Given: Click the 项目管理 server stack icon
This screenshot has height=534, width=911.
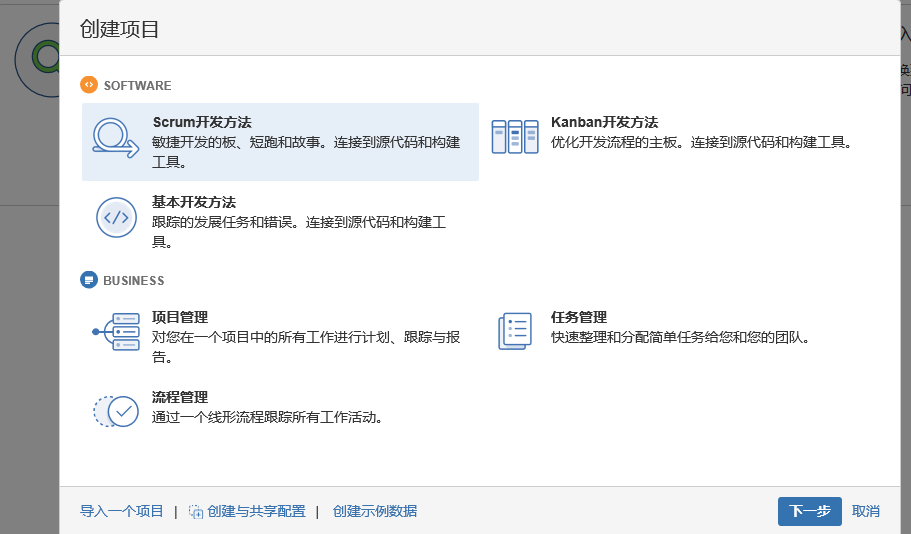Looking at the screenshot, I should (116, 332).
